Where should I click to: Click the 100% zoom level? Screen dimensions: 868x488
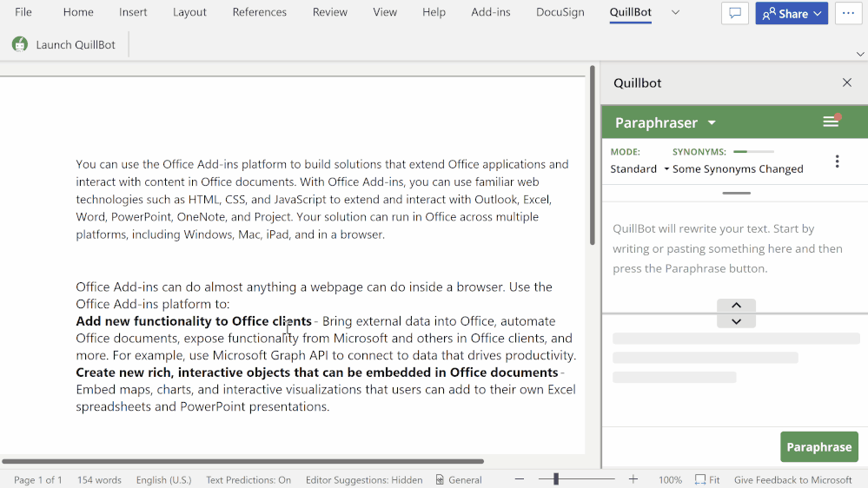click(670, 479)
